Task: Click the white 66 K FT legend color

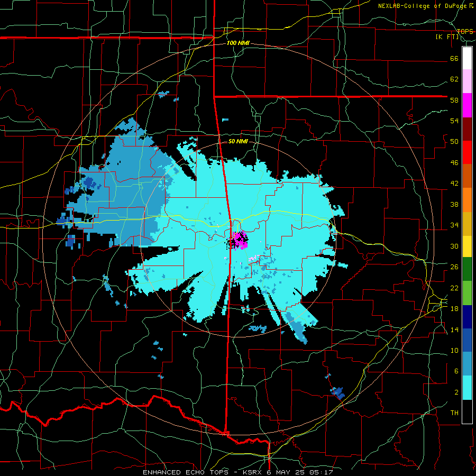Action: (467, 58)
